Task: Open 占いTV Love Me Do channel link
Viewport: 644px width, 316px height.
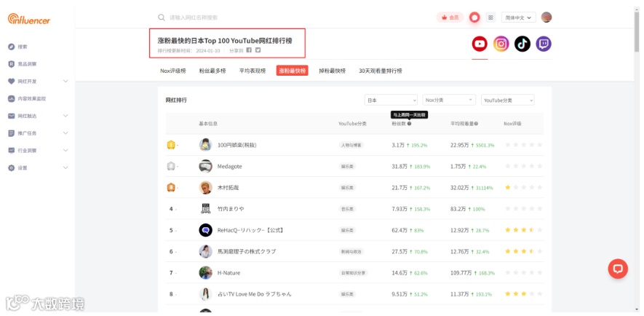Action: [254, 294]
